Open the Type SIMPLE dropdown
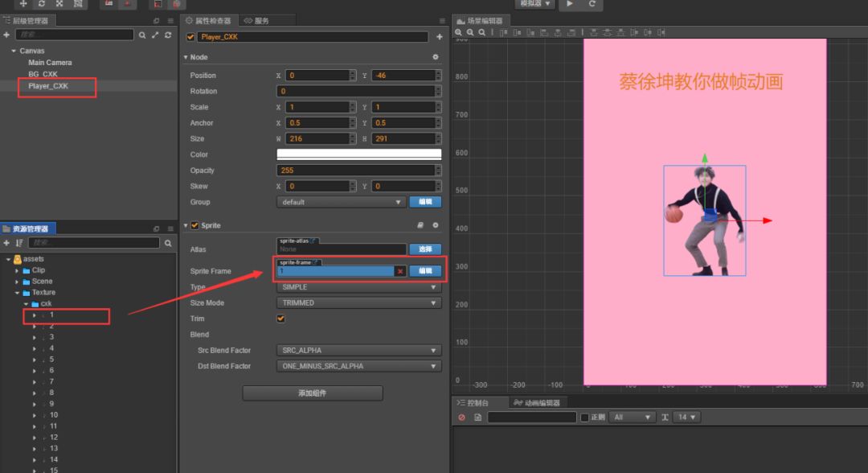The image size is (868, 473). click(358, 287)
